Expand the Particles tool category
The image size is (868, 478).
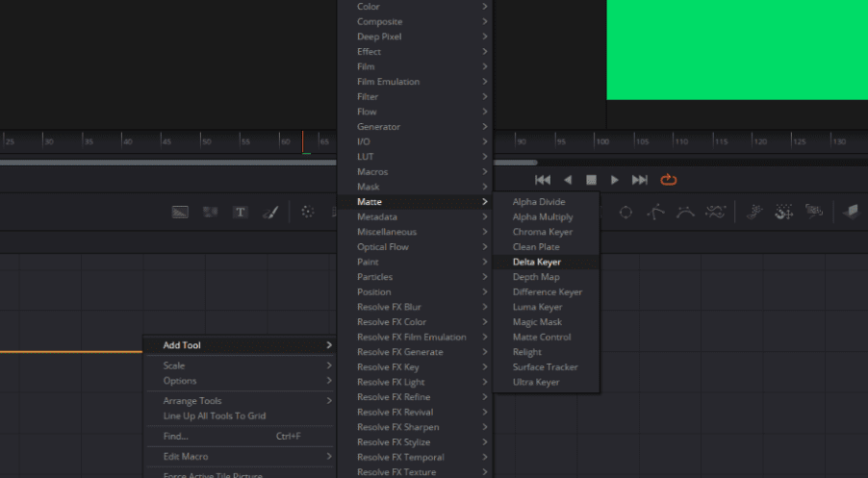[x=415, y=277]
